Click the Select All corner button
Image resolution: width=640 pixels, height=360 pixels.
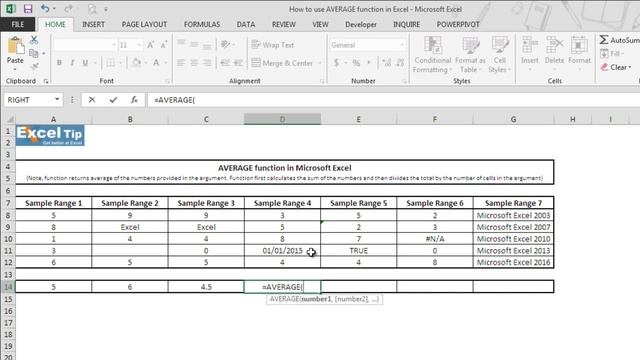pos(9,119)
